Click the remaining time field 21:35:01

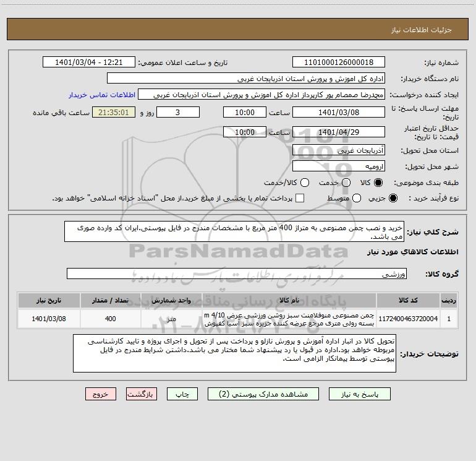[114, 112]
